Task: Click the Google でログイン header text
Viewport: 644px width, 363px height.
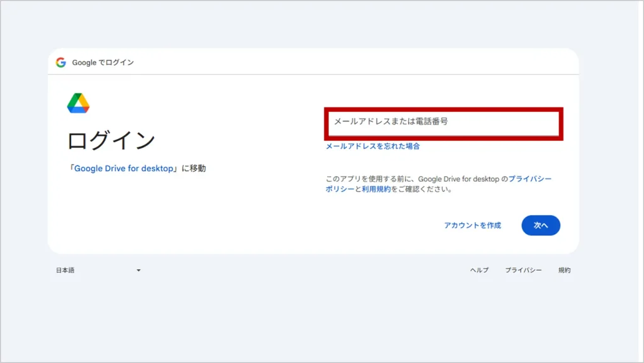Action: [103, 62]
